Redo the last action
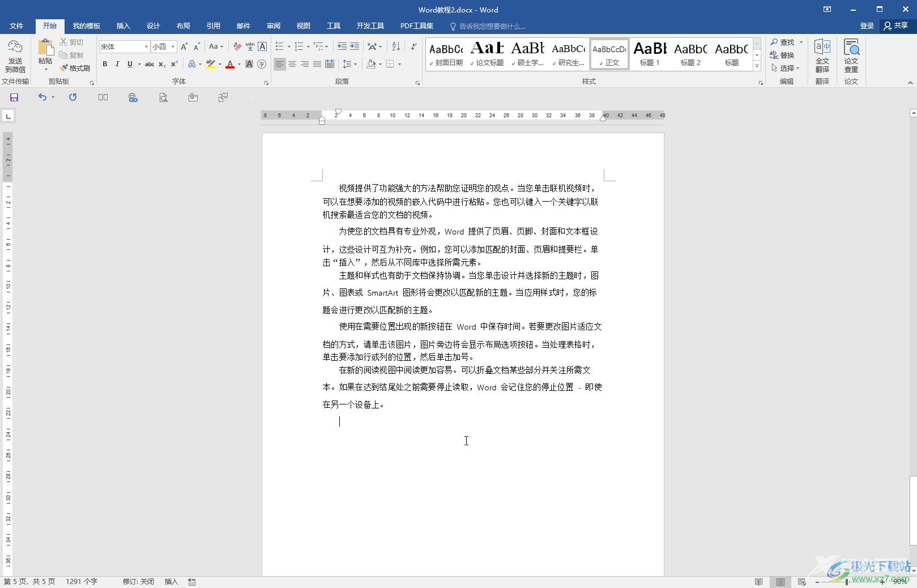The height and width of the screenshot is (588, 917). (x=72, y=97)
